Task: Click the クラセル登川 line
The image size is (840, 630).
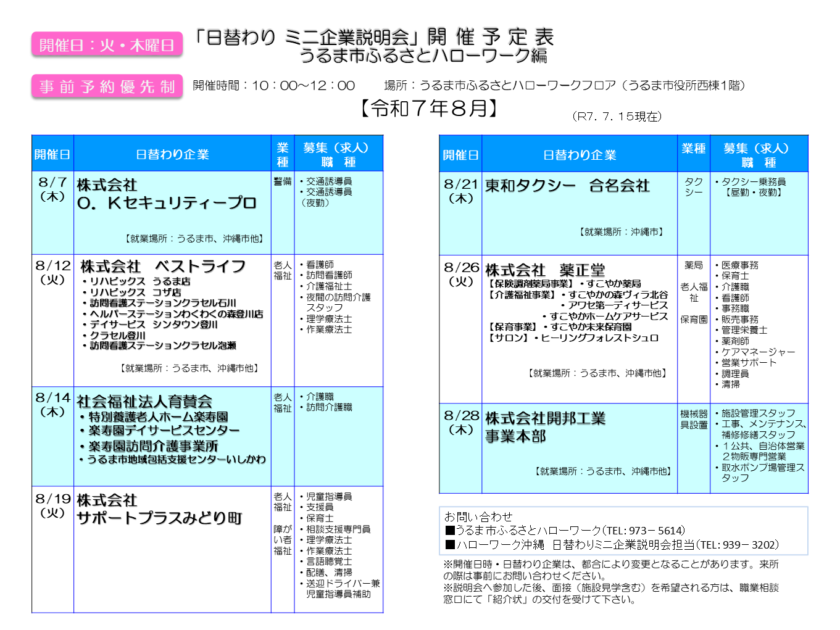Action: [114, 336]
